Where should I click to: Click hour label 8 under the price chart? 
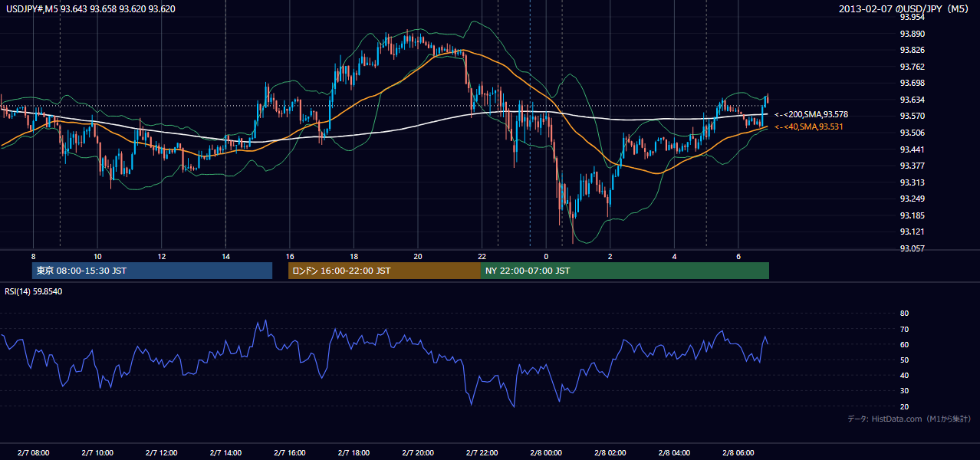pos(33,255)
